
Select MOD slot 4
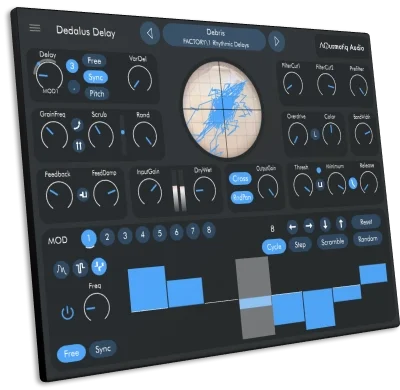(x=143, y=235)
